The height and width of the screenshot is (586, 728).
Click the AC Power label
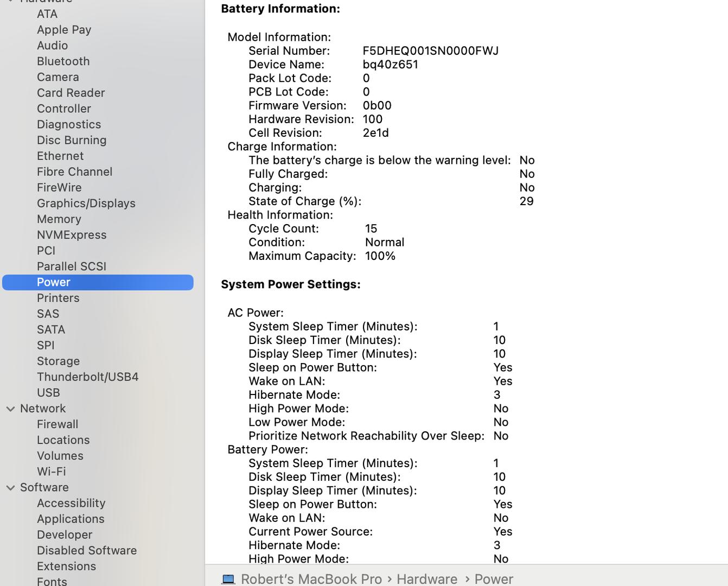256,313
